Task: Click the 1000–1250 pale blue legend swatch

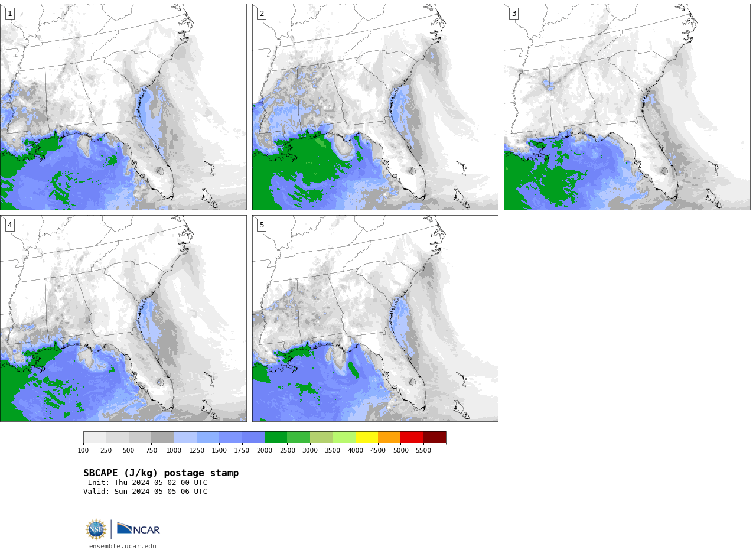Action: tap(185, 437)
